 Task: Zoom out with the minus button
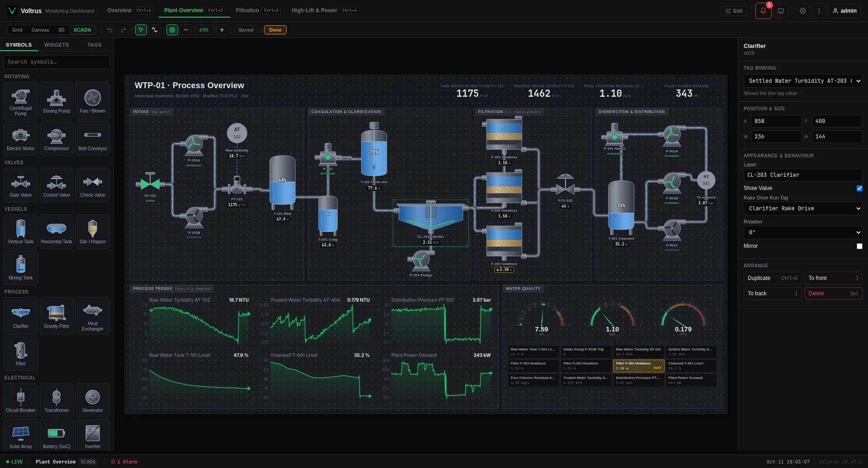click(185, 30)
